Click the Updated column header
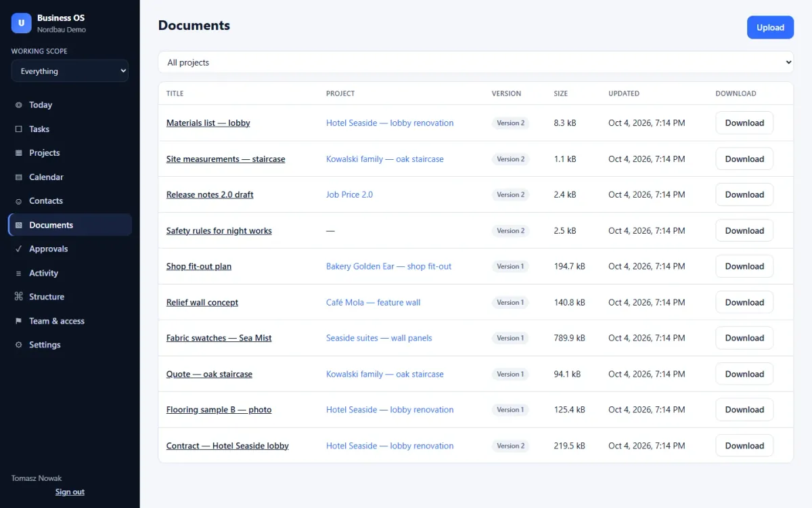Screen dimensions: 812x508 624,93
